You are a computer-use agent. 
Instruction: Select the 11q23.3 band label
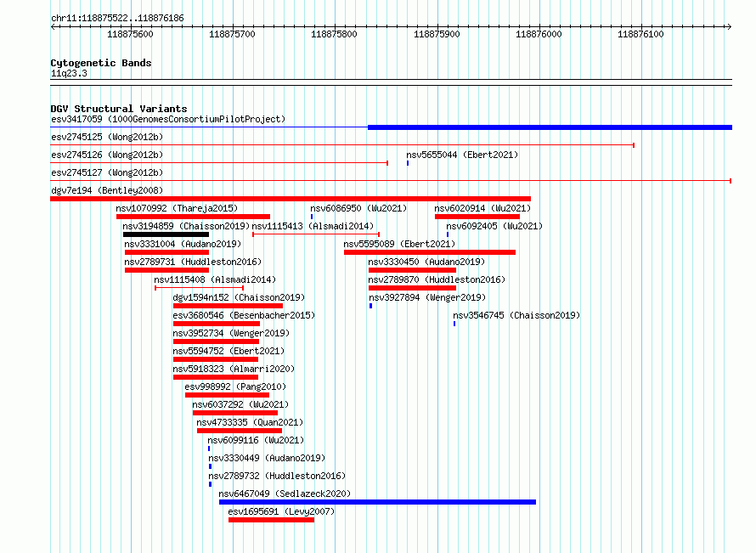click(x=69, y=73)
